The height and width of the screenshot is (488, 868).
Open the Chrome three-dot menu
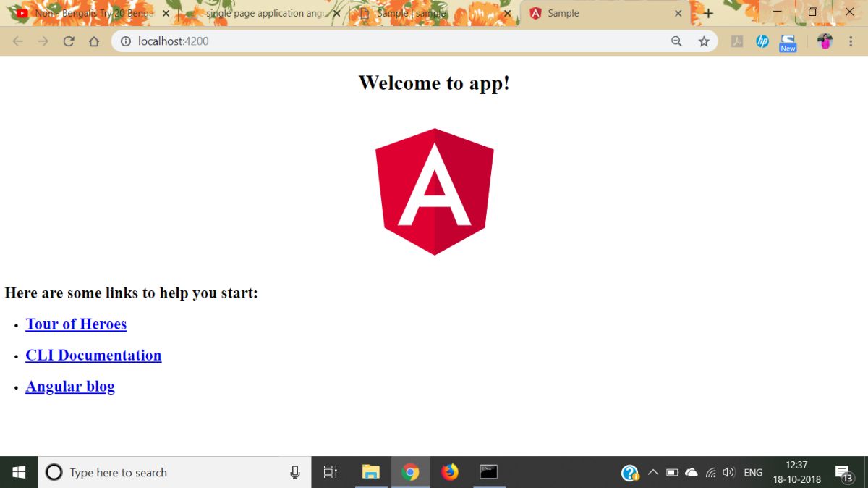point(851,41)
